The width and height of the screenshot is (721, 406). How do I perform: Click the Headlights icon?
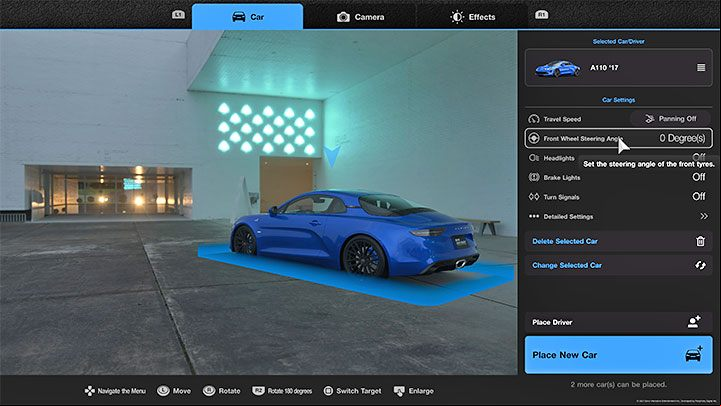(x=533, y=158)
